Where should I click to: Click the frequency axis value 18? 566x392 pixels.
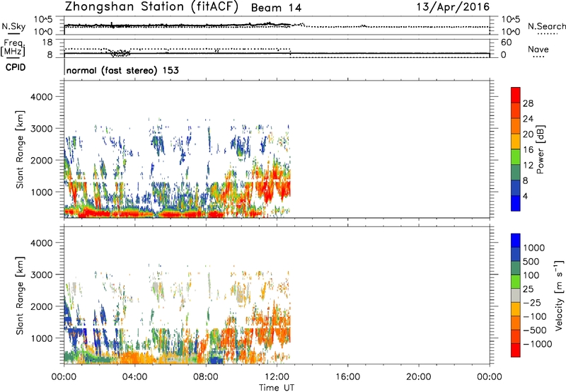tap(47, 42)
